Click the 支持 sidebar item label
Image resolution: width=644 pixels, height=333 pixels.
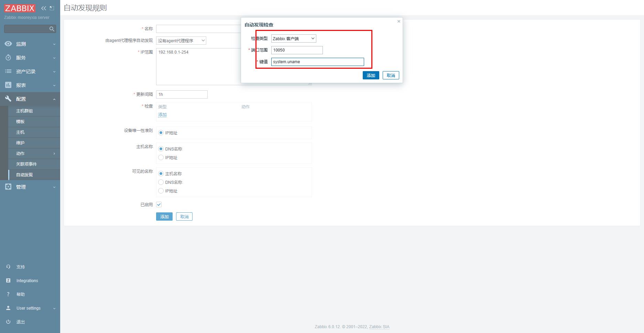pos(21,267)
